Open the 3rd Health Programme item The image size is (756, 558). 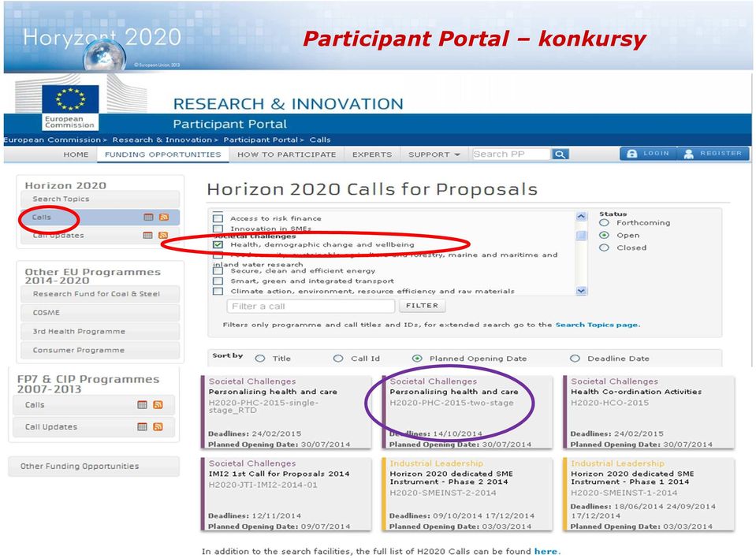[100, 332]
